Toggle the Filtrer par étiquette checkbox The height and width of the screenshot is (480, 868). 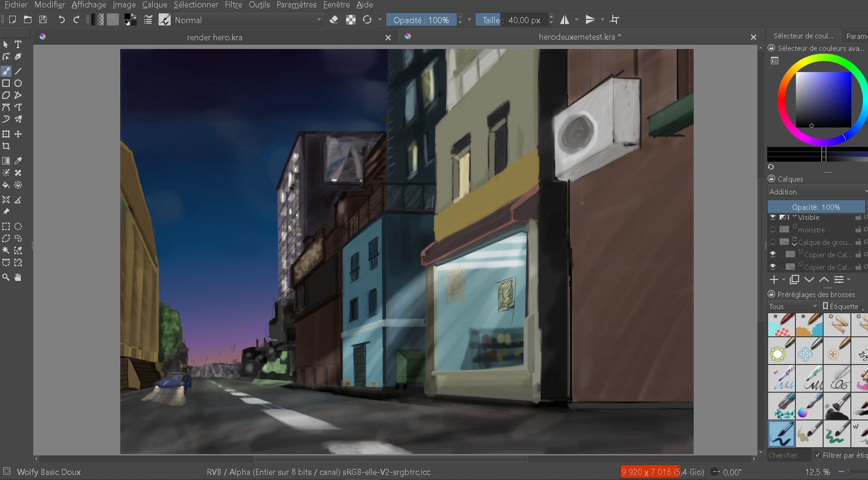[x=818, y=455]
